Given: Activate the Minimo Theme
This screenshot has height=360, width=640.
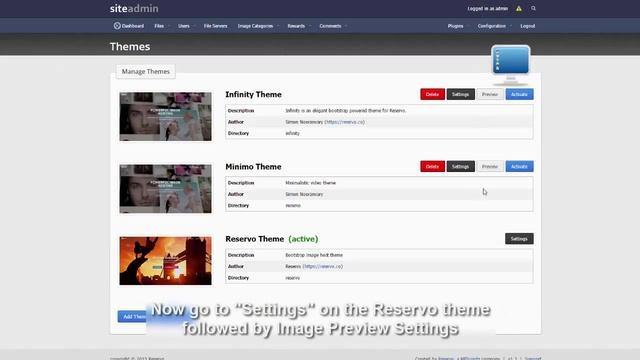Looking at the screenshot, I should (519, 167).
